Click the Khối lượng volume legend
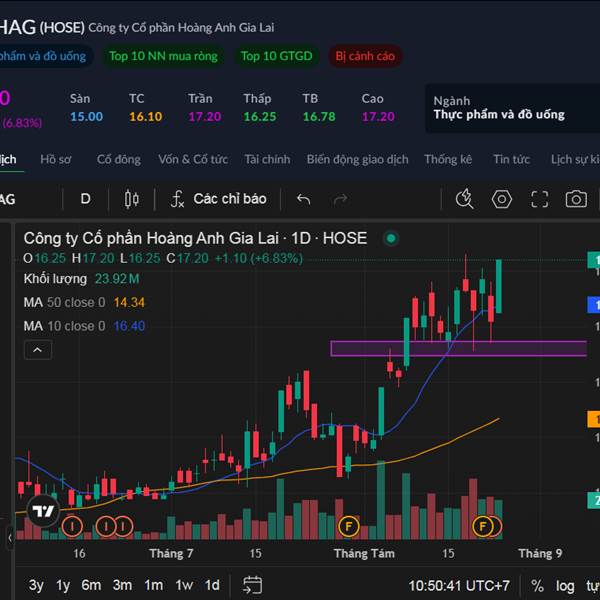 [x=81, y=279]
